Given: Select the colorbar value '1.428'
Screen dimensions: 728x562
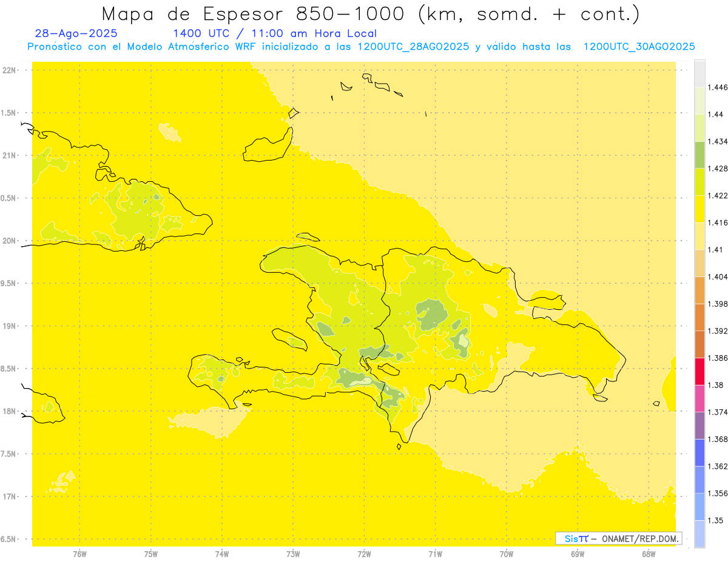Looking at the screenshot, I should click(x=719, y=169).
